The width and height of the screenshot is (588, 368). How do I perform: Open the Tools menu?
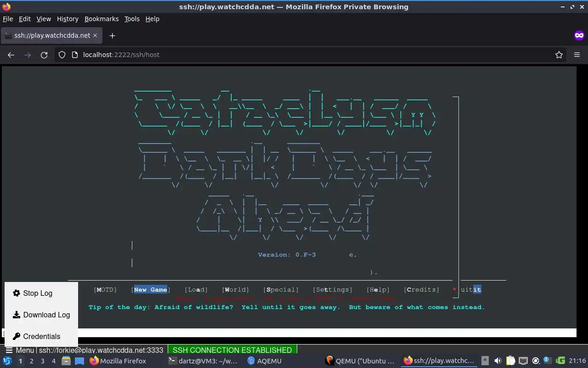tap(132, 19)
